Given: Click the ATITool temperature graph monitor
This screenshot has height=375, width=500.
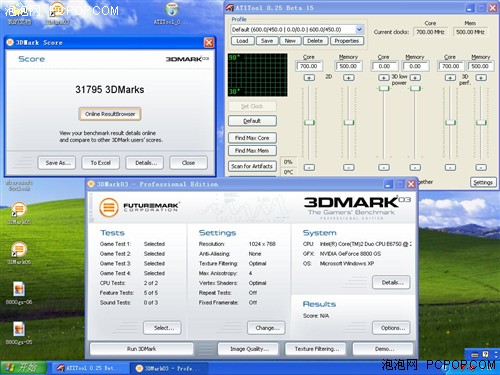Looking at the screenshot, I should [258, 75].
